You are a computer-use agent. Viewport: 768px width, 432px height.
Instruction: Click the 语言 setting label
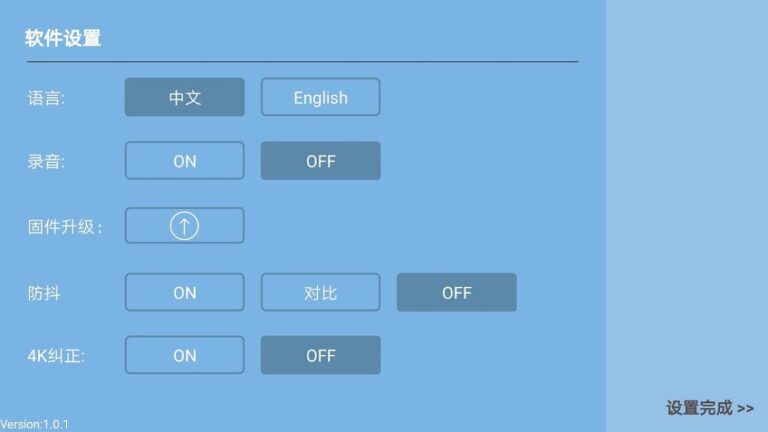[x=46, y=98]
